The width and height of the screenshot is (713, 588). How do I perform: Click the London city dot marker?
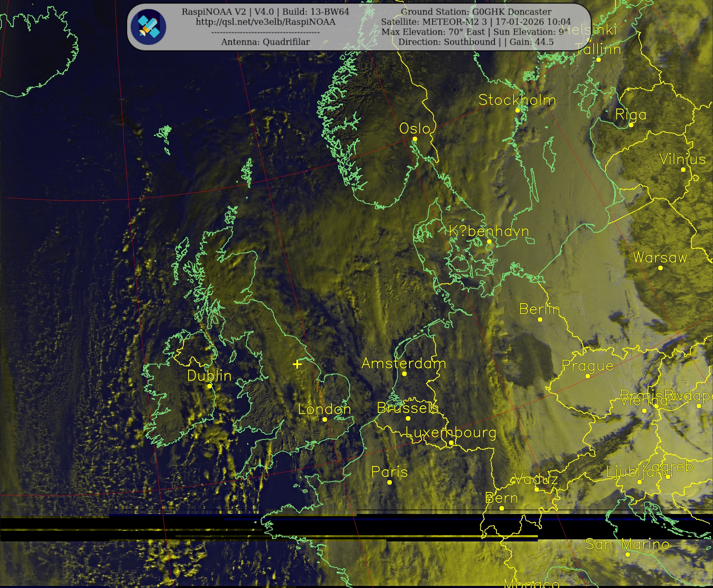coord(325,419)
